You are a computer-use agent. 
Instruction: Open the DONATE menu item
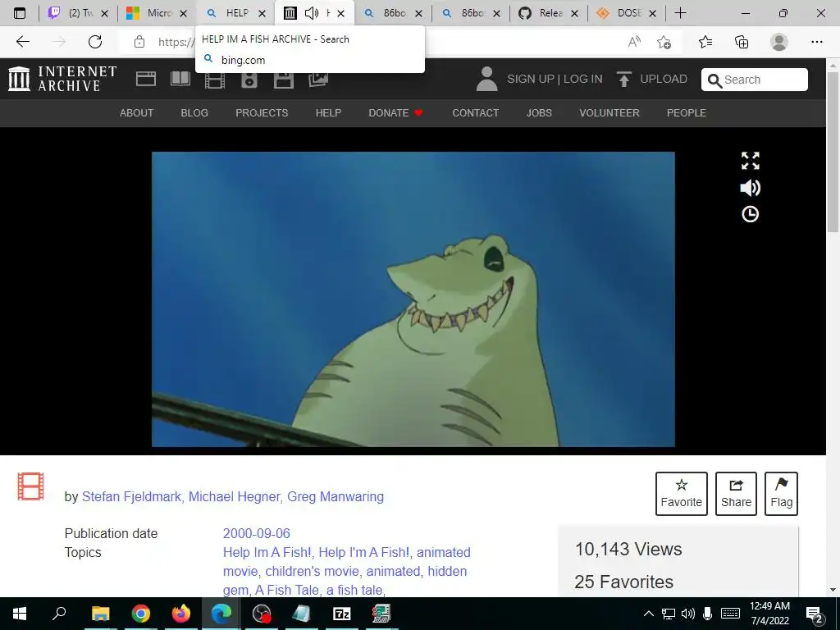(396, 113)
